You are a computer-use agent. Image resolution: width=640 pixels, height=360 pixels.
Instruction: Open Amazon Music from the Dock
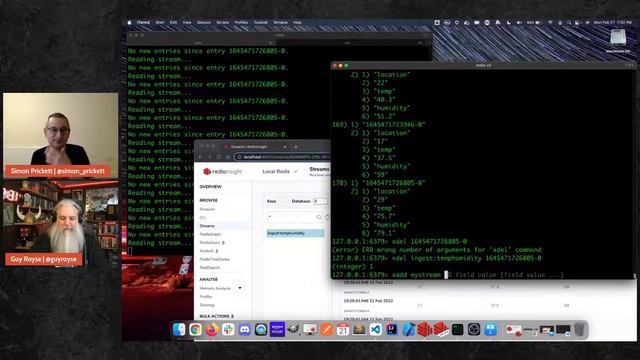coord(277,329)
